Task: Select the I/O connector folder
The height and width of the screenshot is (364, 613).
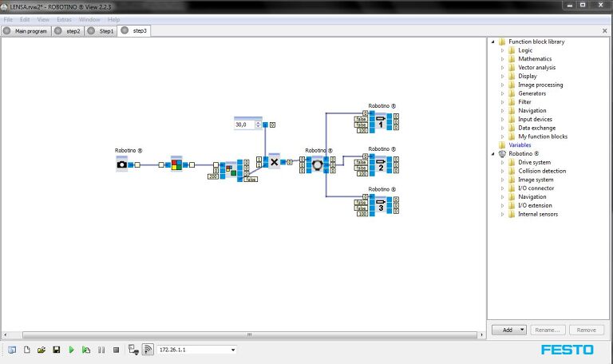Action: click(x=536, y=188)
